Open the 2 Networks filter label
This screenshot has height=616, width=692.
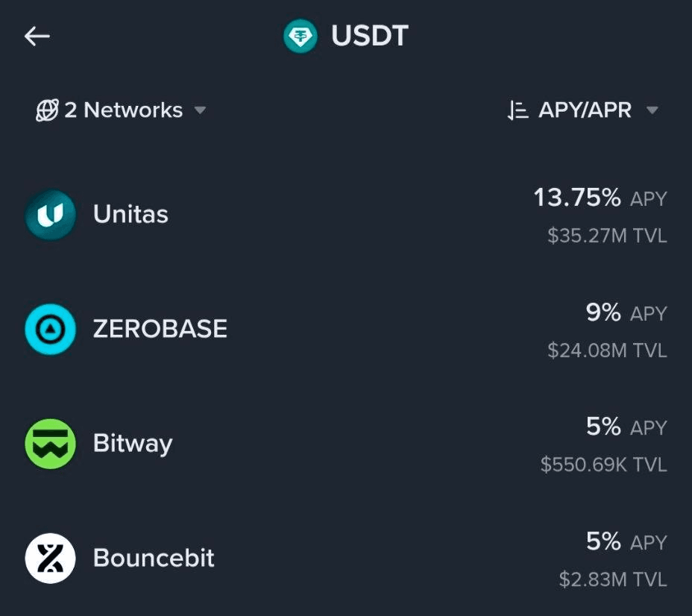(x=123, y=110)
